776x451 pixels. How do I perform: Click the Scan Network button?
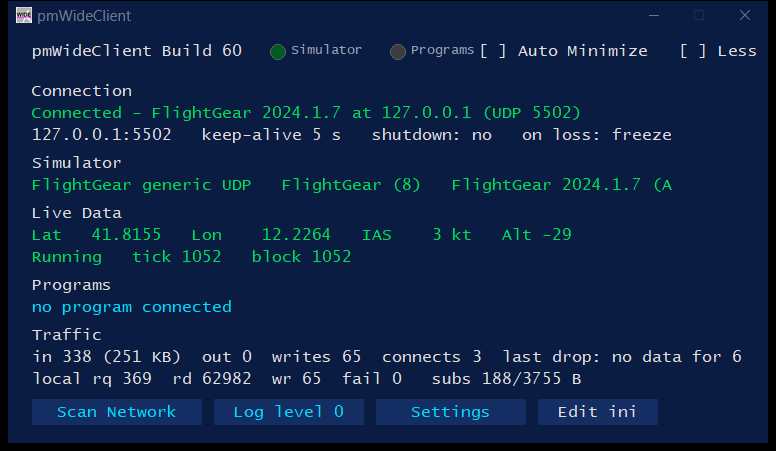point(117,412)
